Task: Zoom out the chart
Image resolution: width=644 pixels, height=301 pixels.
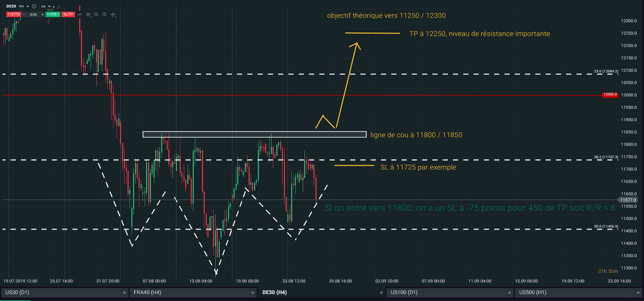Action: 96,14
